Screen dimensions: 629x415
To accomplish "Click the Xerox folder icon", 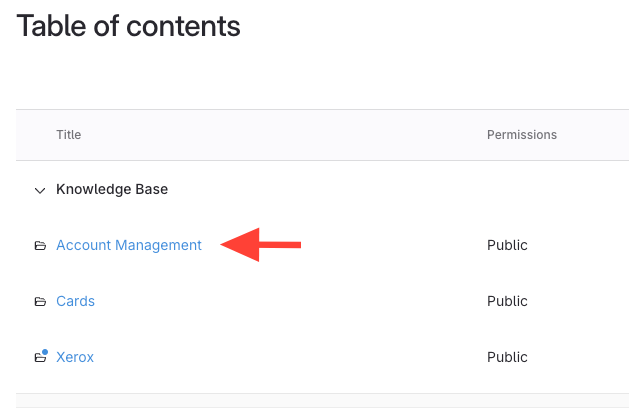I will pos(40,357).
